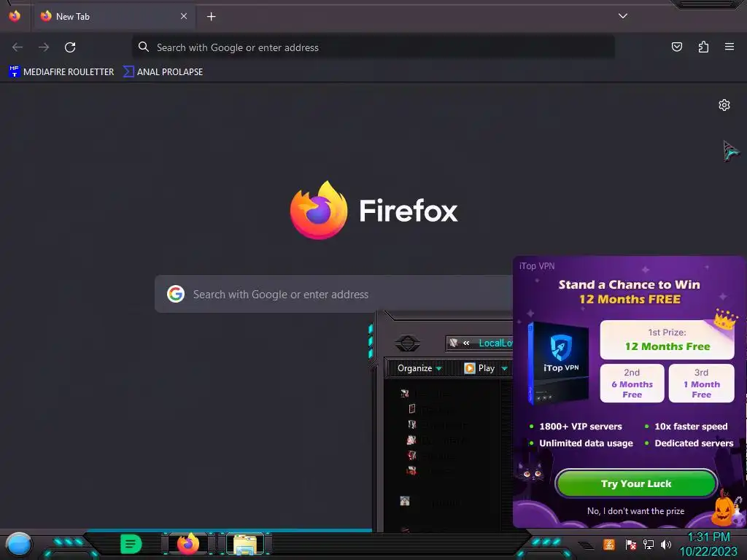The width and height of the screenshot is (747, 560).
Task: Open Save to Pocket
Action: (x=676, y=47)
